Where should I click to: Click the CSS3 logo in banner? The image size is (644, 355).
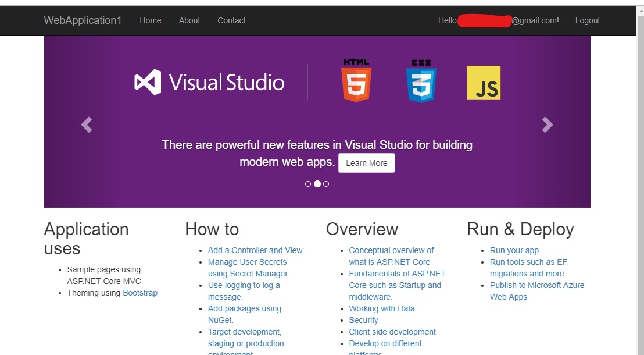(x=421, y=81)
